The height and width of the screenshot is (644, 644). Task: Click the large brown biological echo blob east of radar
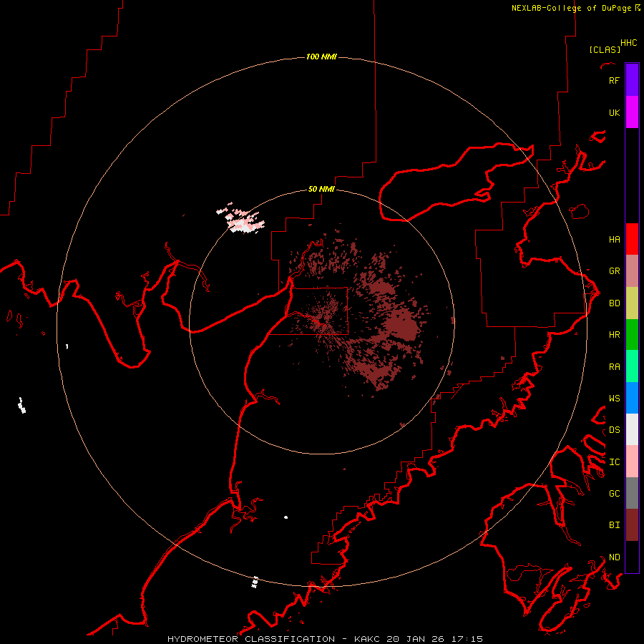click(x=402, y=324)
